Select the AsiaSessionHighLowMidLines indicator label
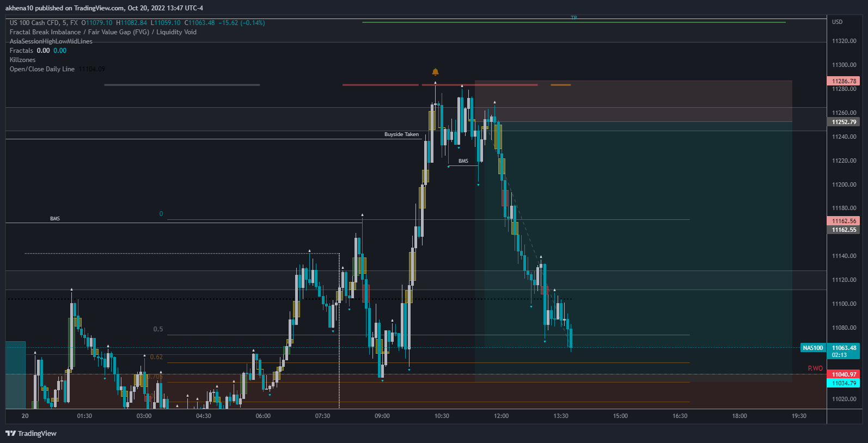The height and width of the screenshot is (443, 868). 51,41
